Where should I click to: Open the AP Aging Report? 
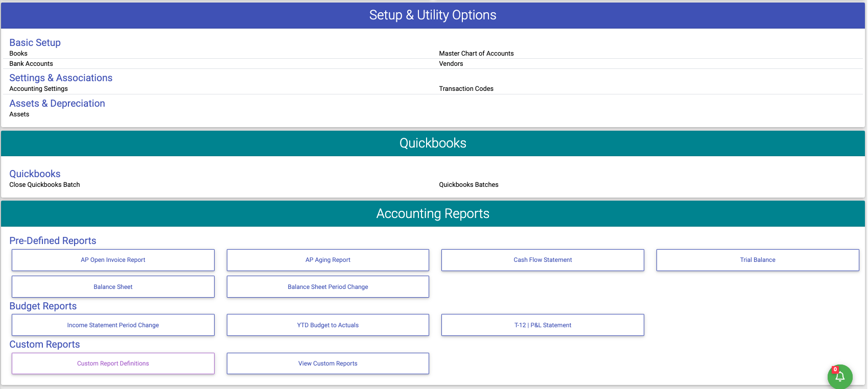click(328, 260)
